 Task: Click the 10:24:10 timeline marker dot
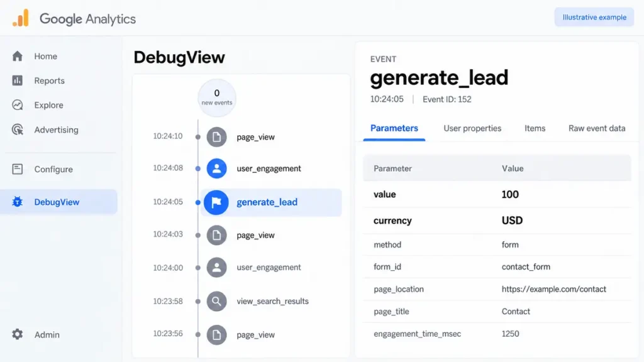point(198,136)
